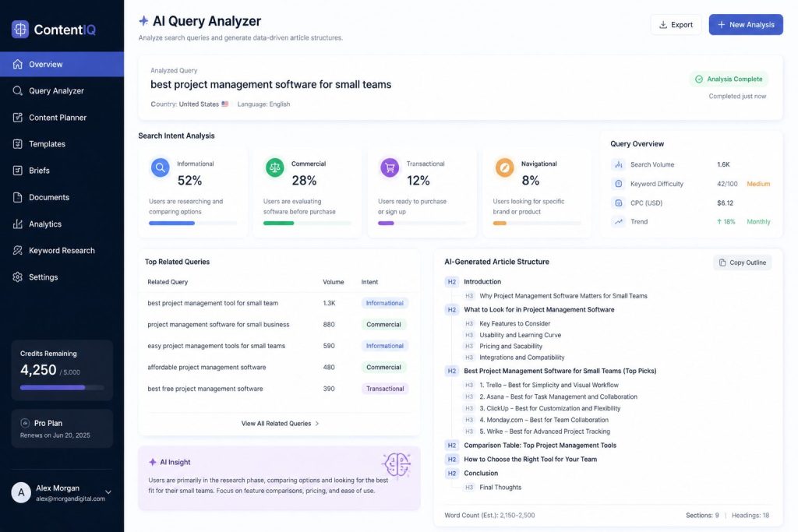Click 'project management software for small business' row
Image resolution: width=798 pixels, height=532 pixels.
(279, 325)
